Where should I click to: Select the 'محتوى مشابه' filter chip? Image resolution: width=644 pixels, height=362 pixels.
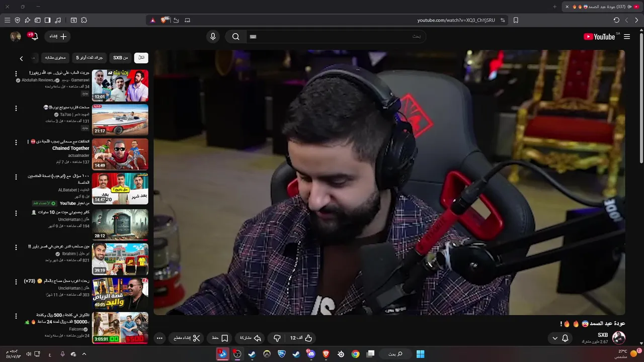[x=55, y=58]
